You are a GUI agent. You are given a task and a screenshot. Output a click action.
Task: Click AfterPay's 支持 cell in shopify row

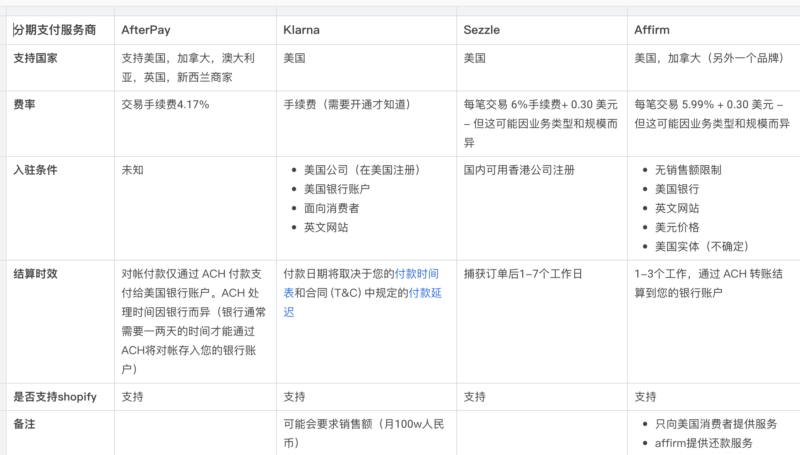pos(195,397)
